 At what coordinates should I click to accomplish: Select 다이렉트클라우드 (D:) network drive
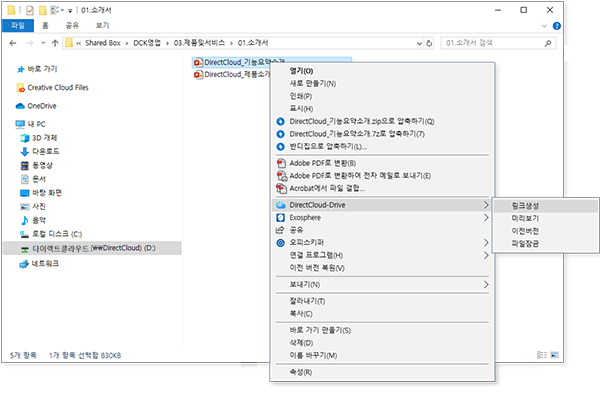click(x=92, y=248)
